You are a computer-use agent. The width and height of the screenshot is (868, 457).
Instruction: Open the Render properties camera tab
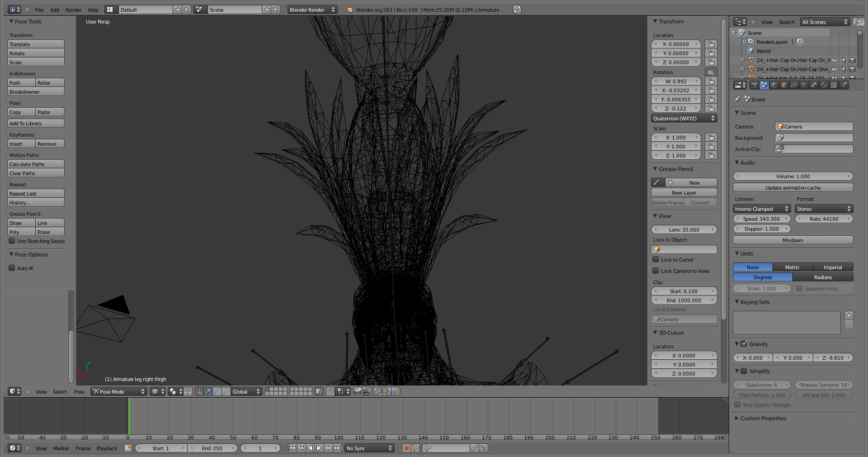point(755,85)
